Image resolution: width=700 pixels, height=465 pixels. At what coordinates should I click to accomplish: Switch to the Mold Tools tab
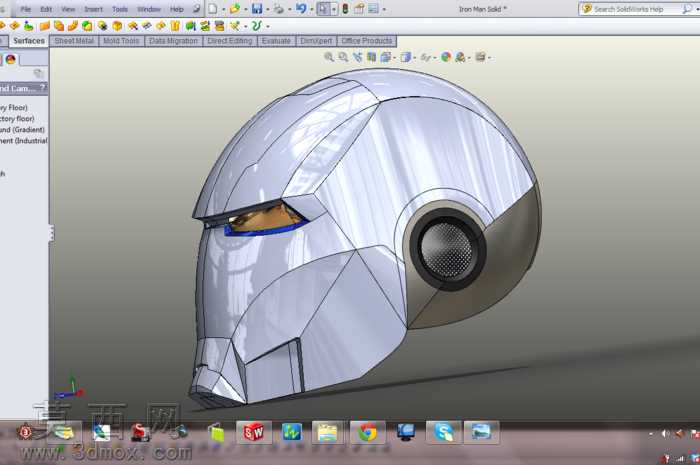(121, 41)
